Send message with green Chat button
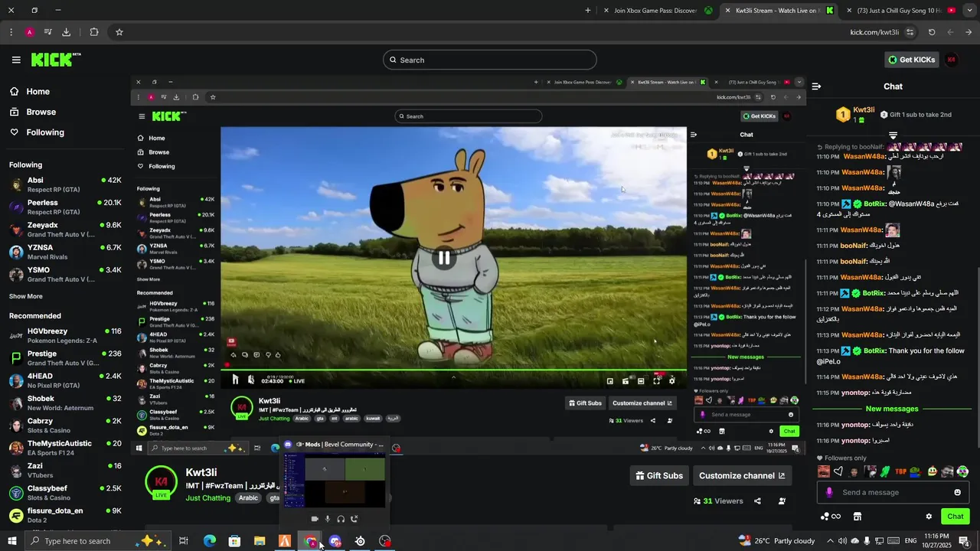Screen dimensions: 980x551 tap(955, 517)
